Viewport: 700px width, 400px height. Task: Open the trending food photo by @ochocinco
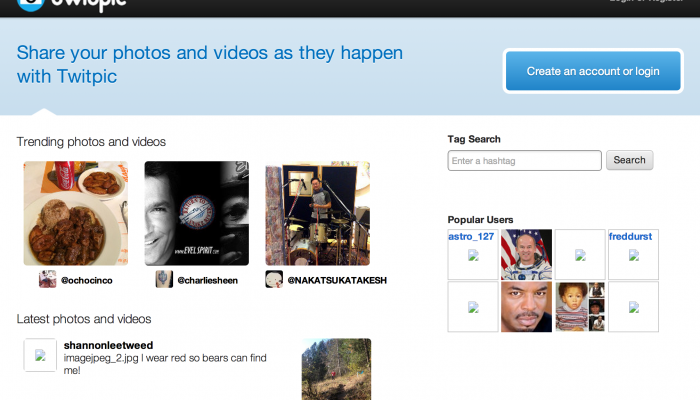(x=76, y=213)
